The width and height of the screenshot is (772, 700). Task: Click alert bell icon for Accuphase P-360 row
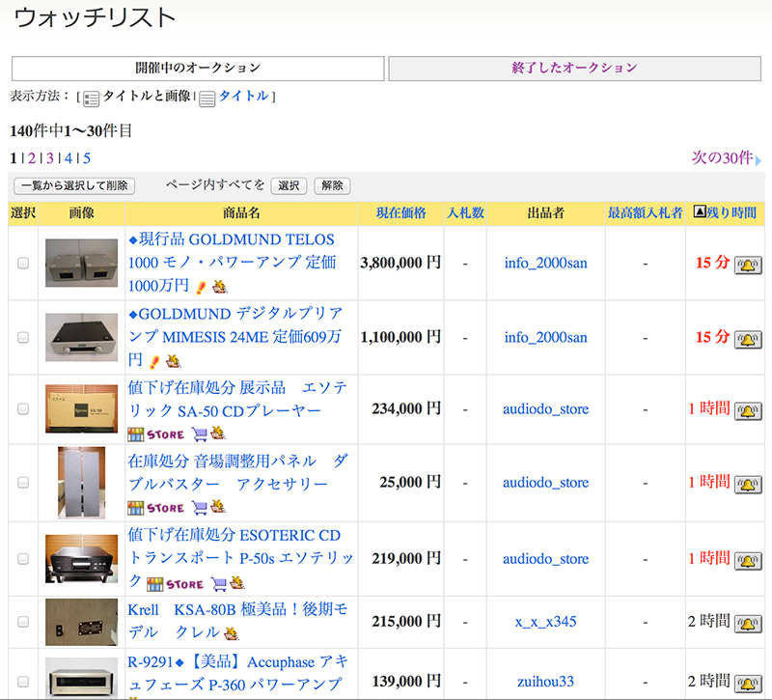pos(748,684)
